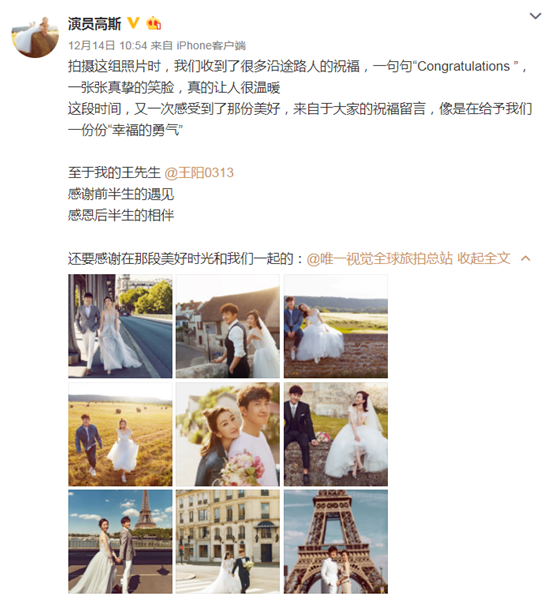Click the iPhone客户端 source link
The height and width of the screenshot is (602, 558).
(x=211, y=46)
